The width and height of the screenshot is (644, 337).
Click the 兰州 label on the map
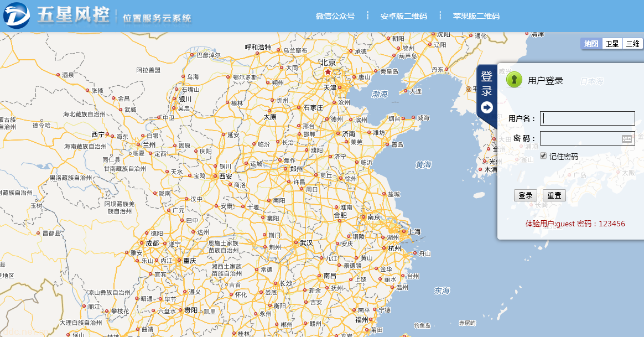149,144
